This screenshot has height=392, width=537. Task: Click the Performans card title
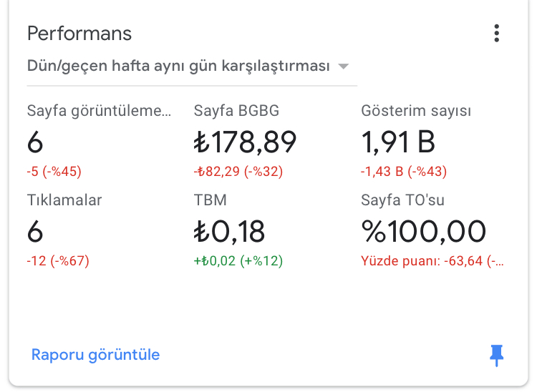[79, 34]
